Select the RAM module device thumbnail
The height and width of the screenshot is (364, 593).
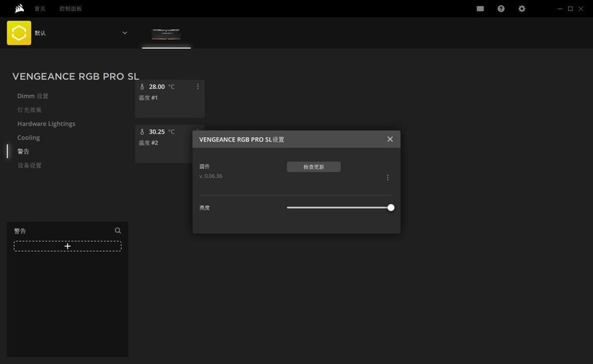166,34
